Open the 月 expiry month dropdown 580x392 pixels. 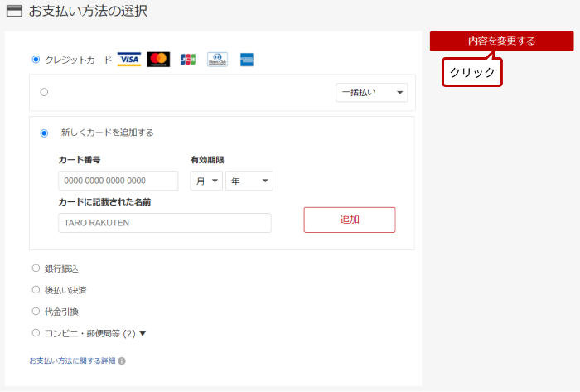pyautogui.click(x=206, y=181)
